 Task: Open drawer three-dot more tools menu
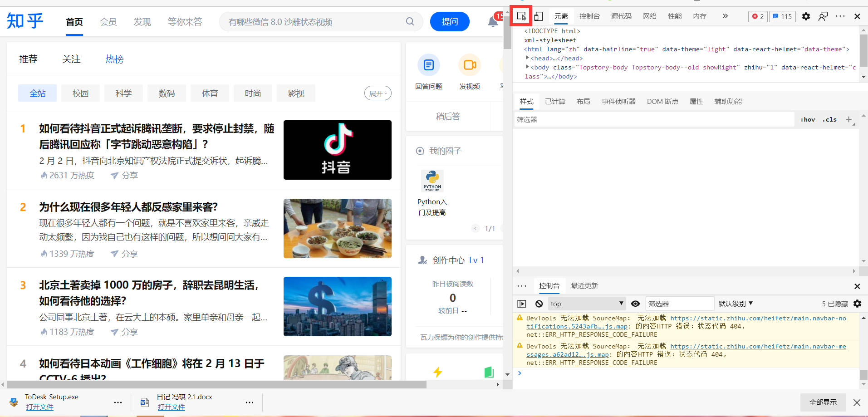click(x=522, y=286)
